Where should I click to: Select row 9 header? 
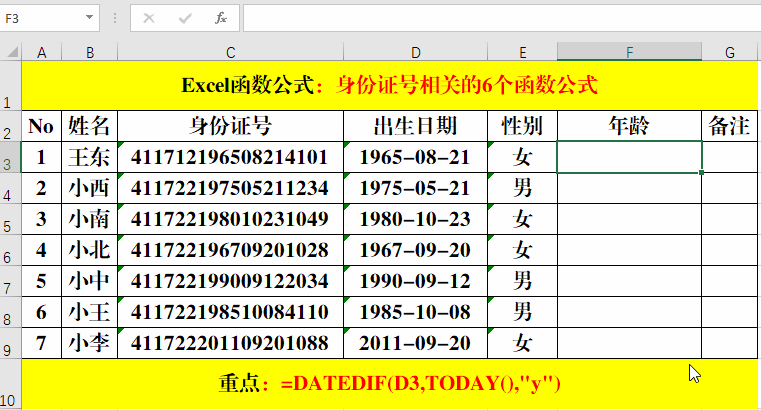pyautogui.click(x=11, y=343)
